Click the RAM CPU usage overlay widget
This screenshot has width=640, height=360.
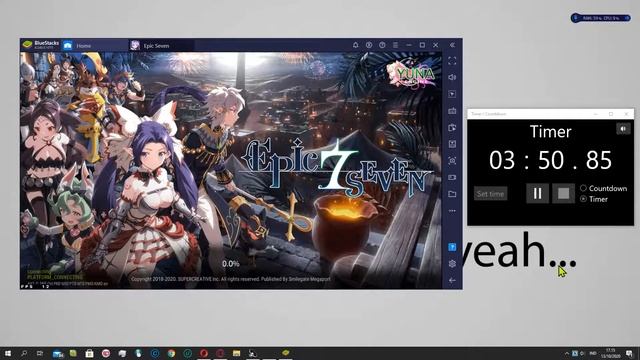600,18
